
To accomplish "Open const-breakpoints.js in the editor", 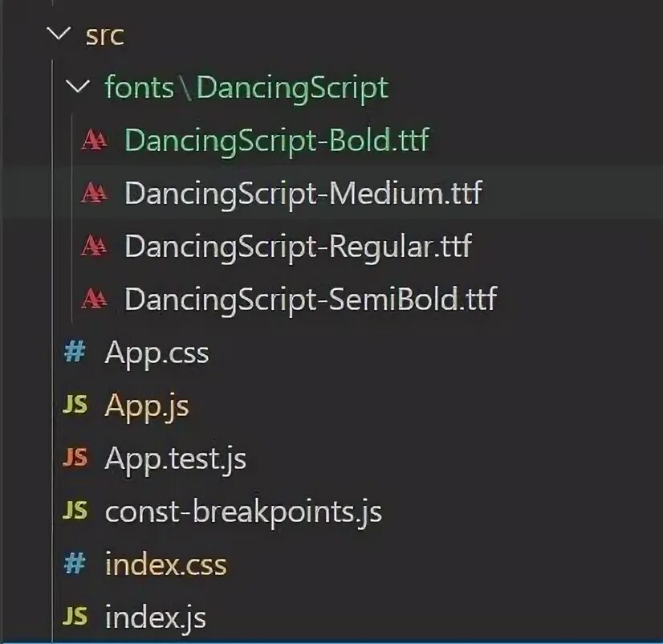I will (x=243, y=512).
